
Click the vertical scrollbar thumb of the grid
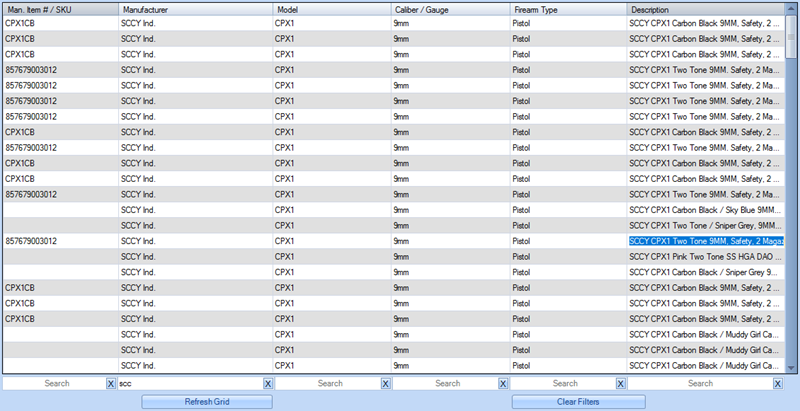[x=791, y=36]
